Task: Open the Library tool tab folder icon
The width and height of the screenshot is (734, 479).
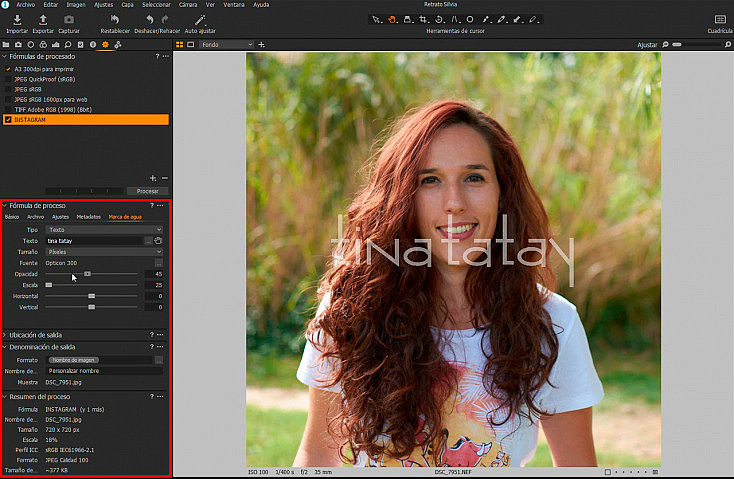Action: point(6,44)
